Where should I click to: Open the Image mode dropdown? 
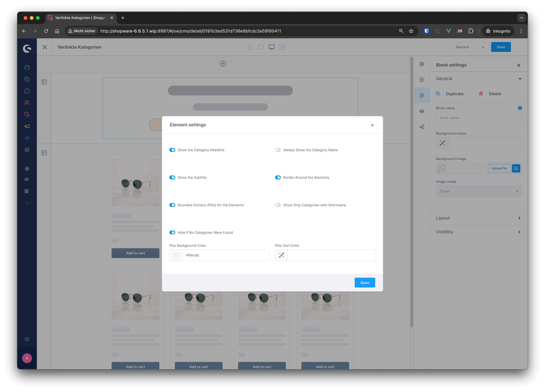[479, 191]
